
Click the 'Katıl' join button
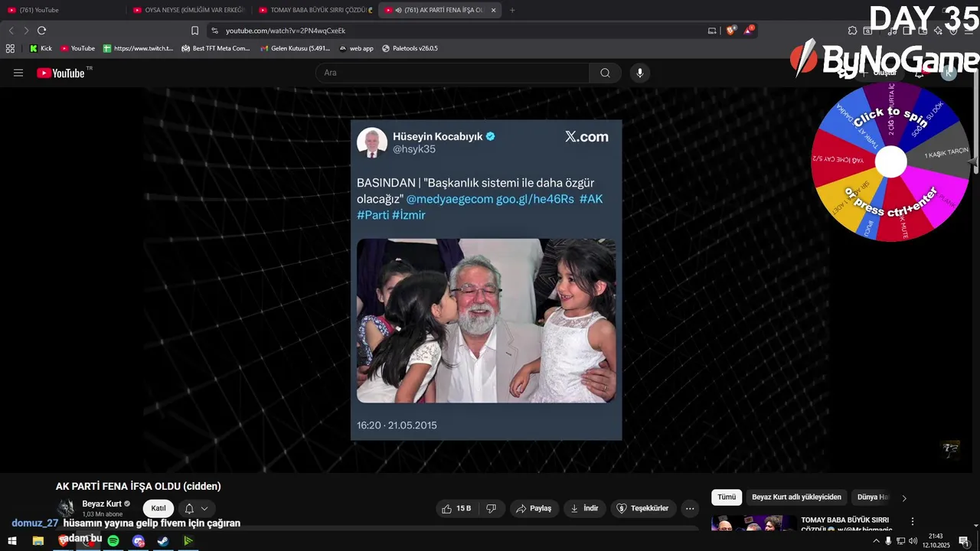tap(158, 508)
